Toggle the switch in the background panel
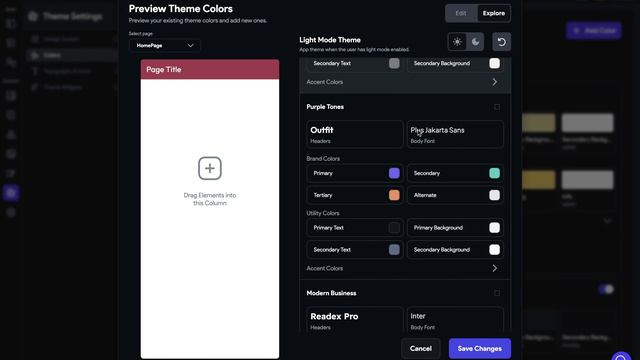 tap(606, 289)
